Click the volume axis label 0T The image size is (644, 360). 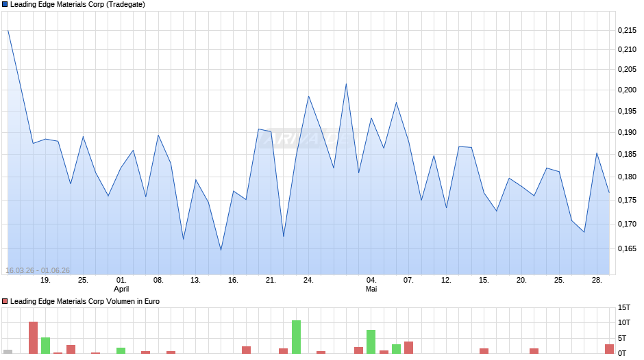pyautogui.click(x=622, y=353)
